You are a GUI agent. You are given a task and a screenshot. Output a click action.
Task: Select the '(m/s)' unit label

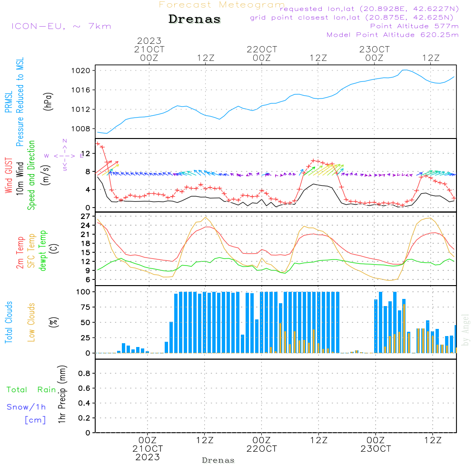coord(46,175)
